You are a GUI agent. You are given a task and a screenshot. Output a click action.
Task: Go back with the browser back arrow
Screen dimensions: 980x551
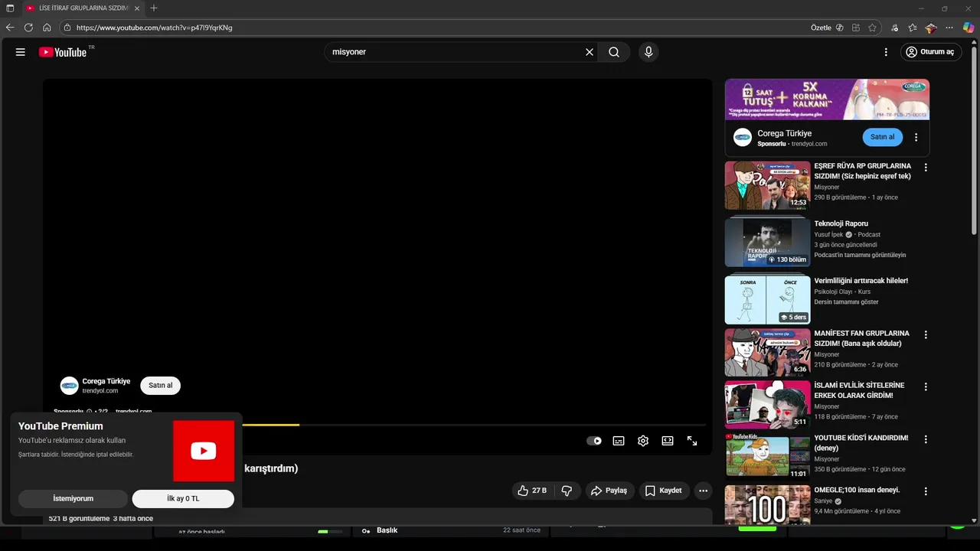[10, 28]
